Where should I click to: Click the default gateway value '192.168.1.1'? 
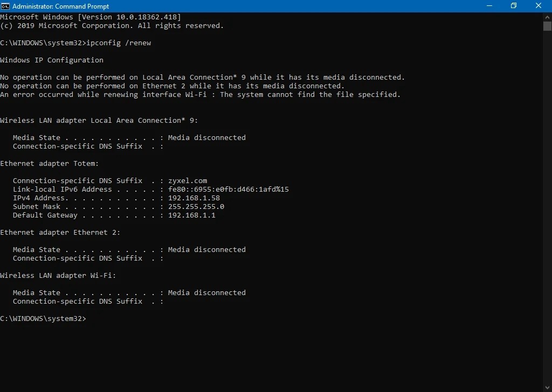(x=192, y=215)
